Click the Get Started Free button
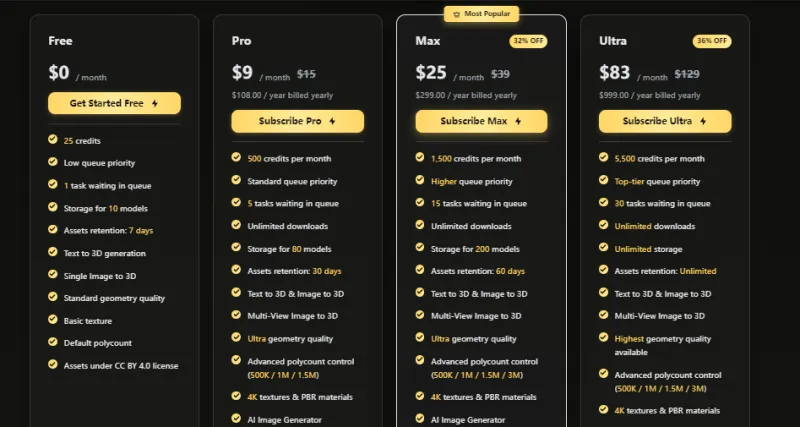This screenshot has width=800, height=427. [x=114, y=103]
